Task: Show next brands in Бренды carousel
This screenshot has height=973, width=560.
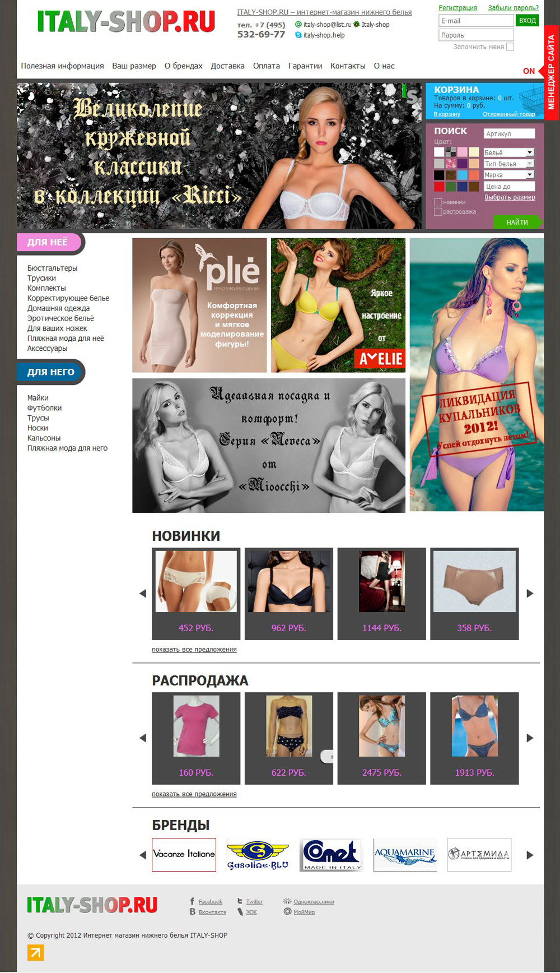Action: coord(530,855)
